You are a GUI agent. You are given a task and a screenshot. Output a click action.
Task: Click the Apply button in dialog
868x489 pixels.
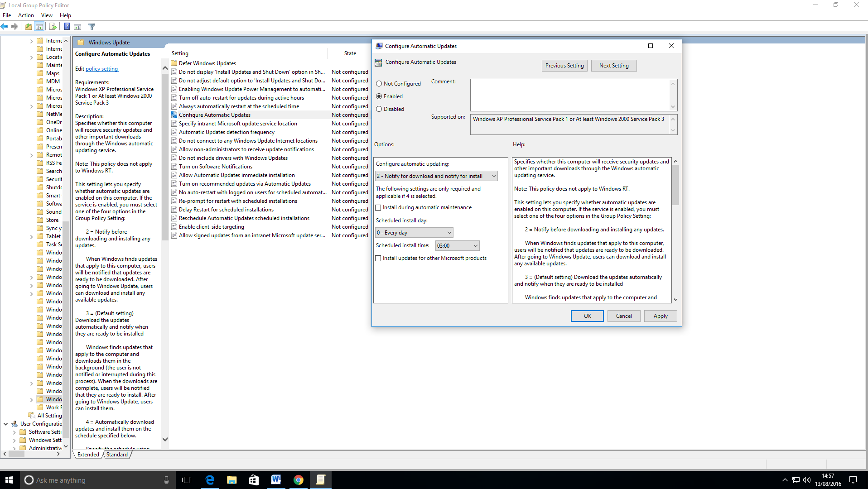tap(660, 316)
